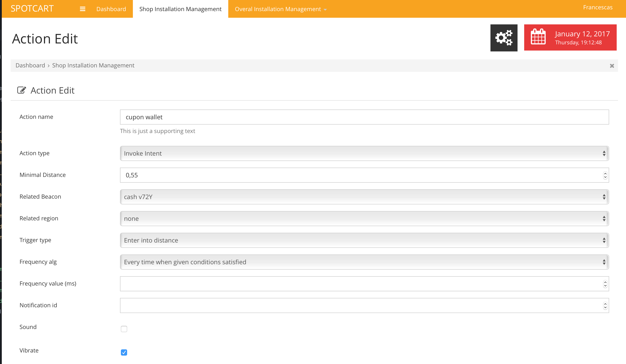Click into the Action name field
Viewport: 626px width, 364px height.
[x=364, y=117]
